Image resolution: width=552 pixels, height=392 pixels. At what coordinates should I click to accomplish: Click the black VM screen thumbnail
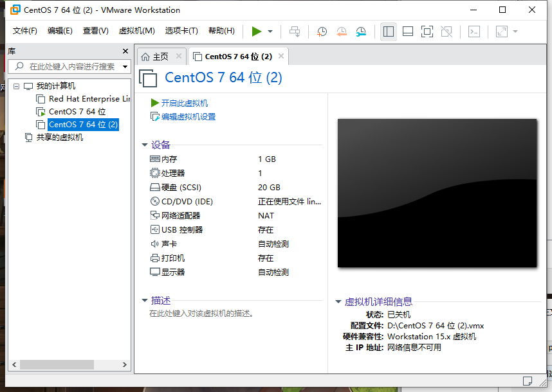pos(437,193)
